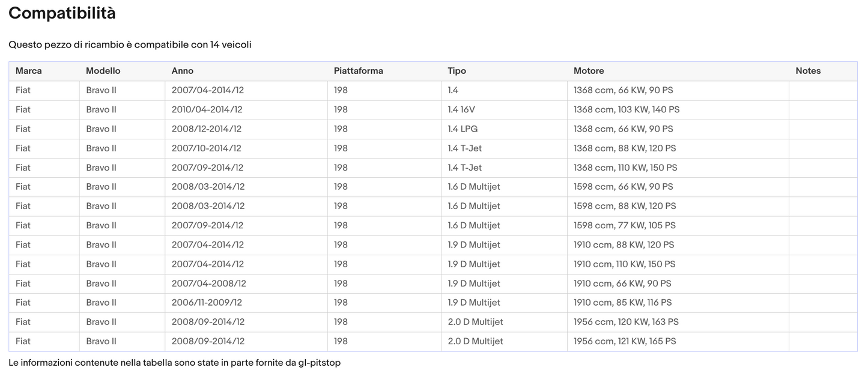Click the Marca column header
Screen dimensions: 868x376
[29, 71]
